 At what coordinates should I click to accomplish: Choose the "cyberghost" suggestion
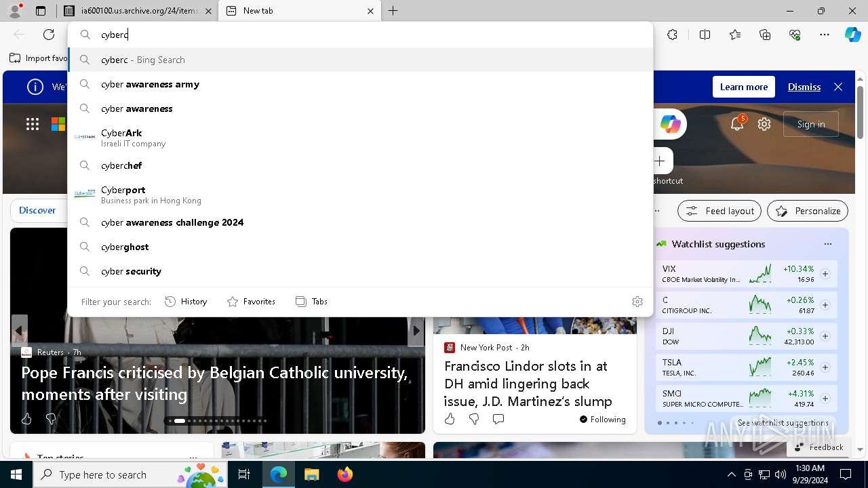360,247
